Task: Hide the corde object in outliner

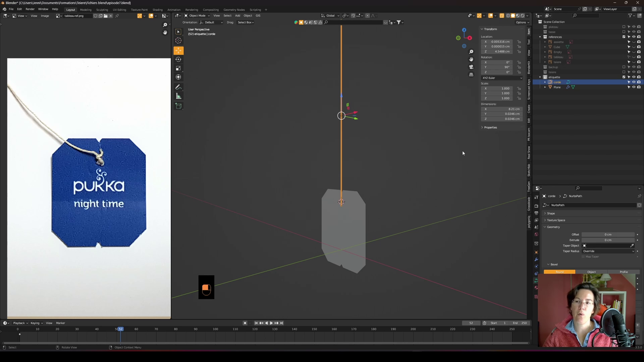Action: click(x=634, y=82)
